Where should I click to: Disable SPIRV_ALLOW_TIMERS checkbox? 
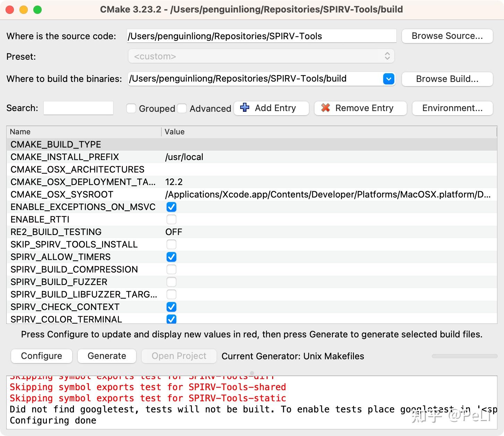pos(171,257)
